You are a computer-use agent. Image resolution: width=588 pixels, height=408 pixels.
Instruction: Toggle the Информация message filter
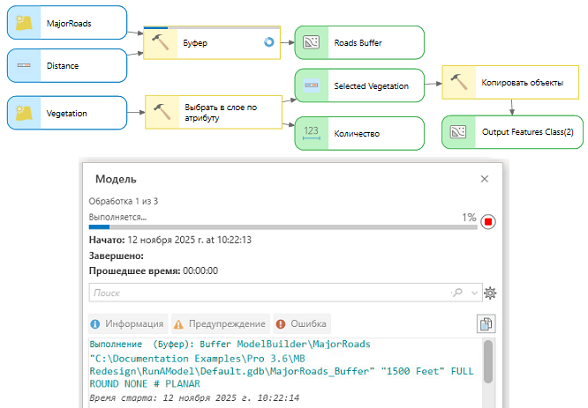[128, 324]
